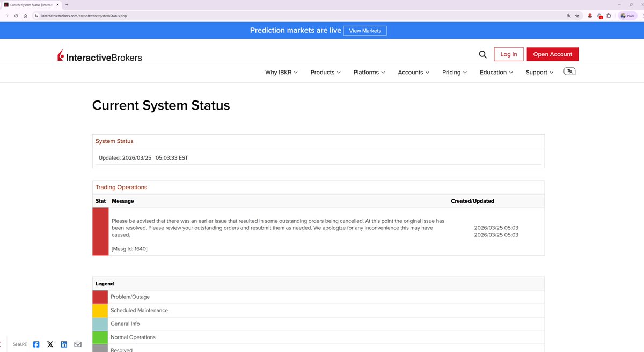Close the Current System Status tab
The height and width of the screenshot is (352, 644).
click(x=57, y=4)
